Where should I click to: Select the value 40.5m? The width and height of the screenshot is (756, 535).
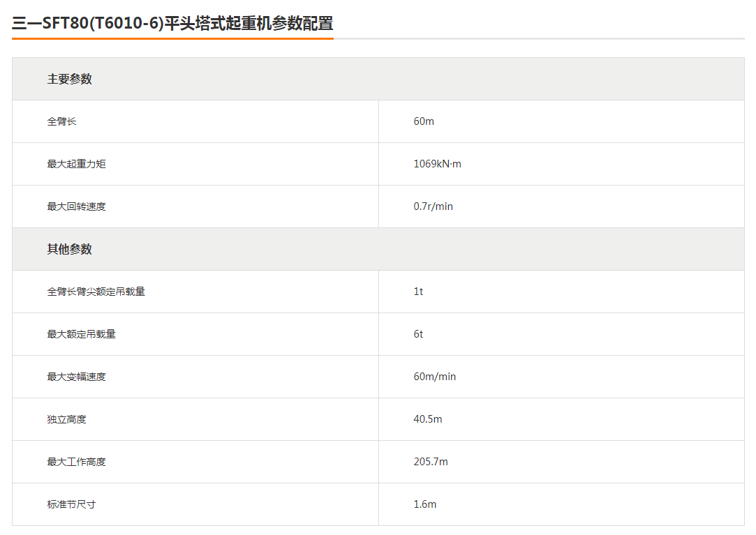point(428,419)
